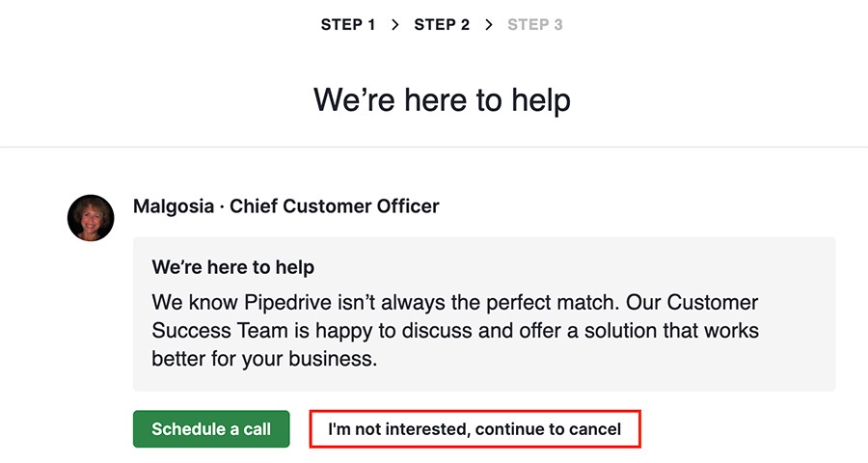This screenshot has width=868, height=463.
Task: Click the chevron arrow after STEP 1
Action: click(x=394, y=25)
